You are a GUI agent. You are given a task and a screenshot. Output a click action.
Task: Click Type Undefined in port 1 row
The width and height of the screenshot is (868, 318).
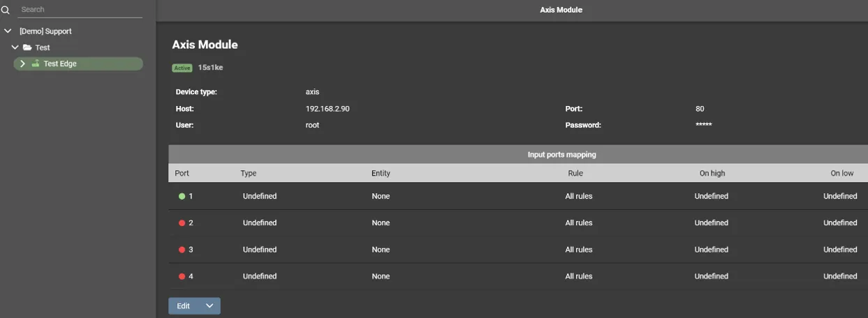coord(260,197)
